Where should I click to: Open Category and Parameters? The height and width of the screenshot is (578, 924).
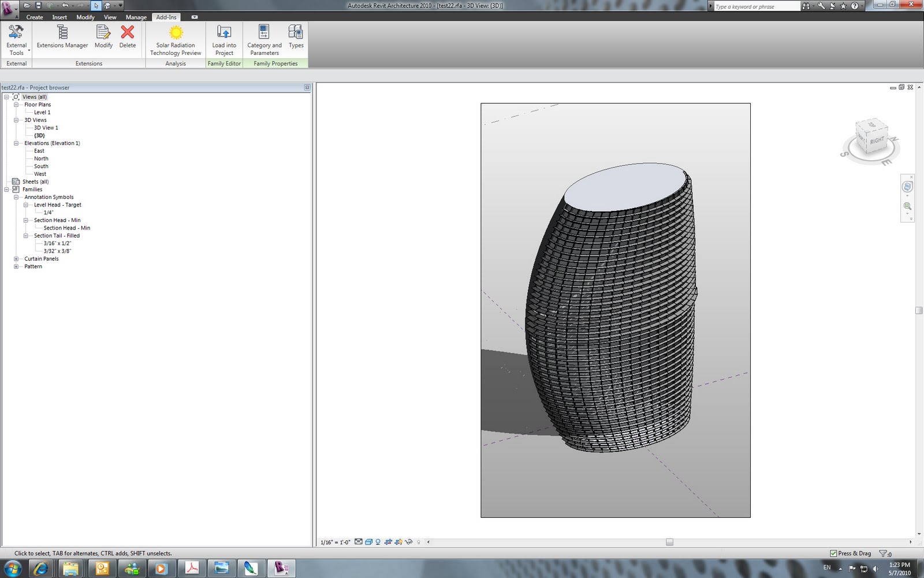click(263, 39)
